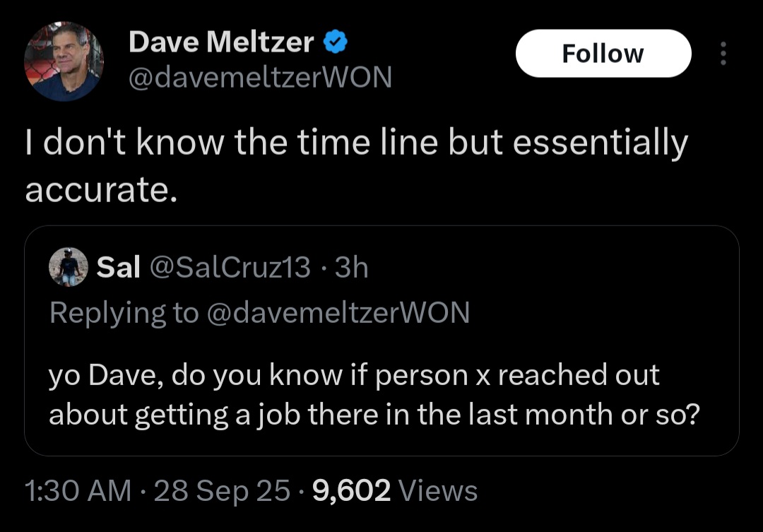Viewport: 763px width, 532px height.
Task: Click the word 'accurate.' in the main tweet
Action: 100,191
